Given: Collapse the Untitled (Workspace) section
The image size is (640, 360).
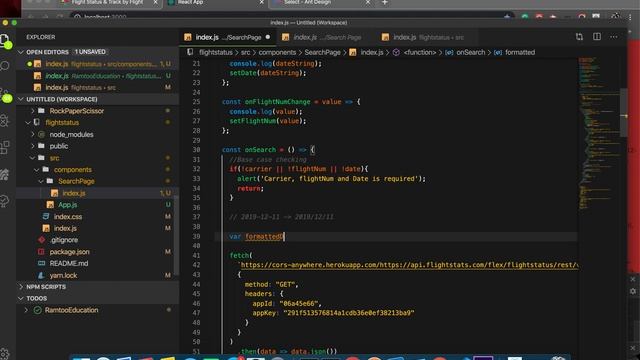Looking at the screenshot, I should [x=21, y=99].
